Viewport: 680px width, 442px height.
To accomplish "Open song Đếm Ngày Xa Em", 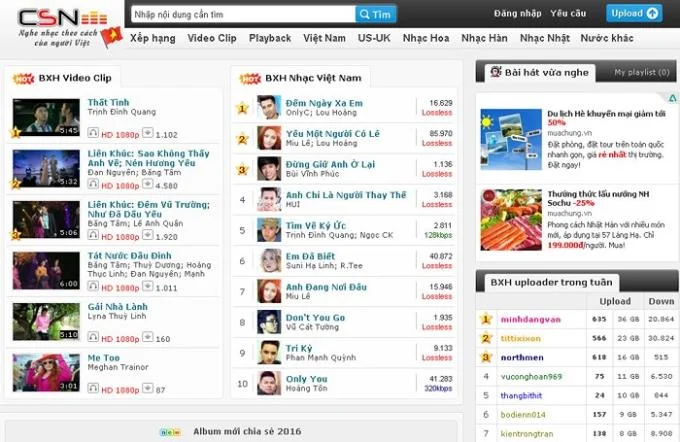I will [x=324, y=103].
